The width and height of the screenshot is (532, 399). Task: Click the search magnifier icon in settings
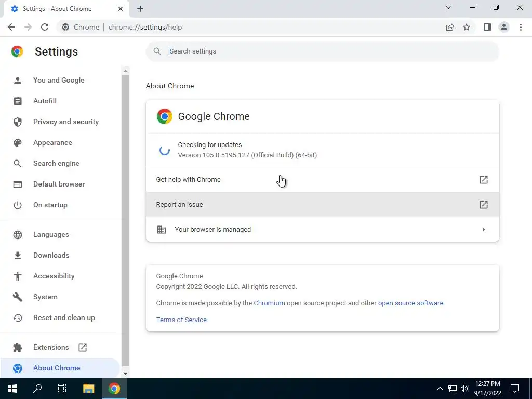[x=157, y=51]
